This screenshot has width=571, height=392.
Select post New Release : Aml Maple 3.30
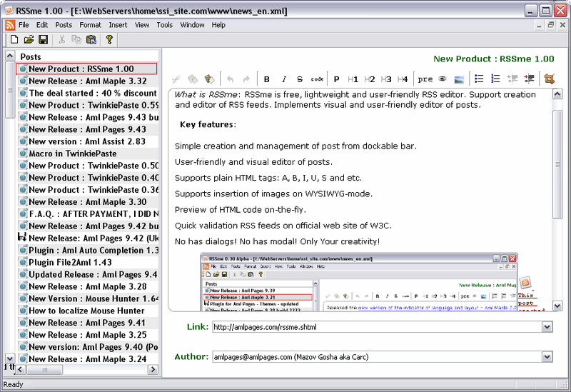(x=88, y=202)
